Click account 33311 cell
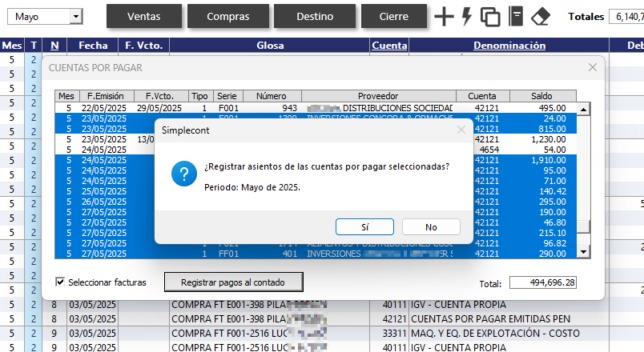Viewport: 644px width, 352px height. pos(389,333)
